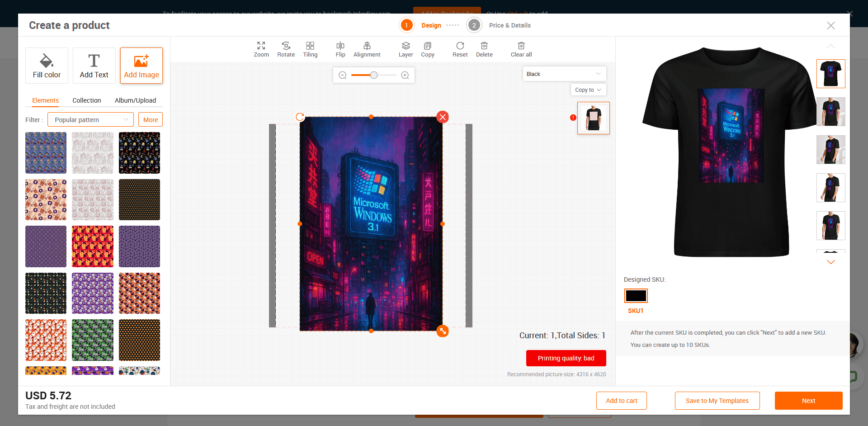The width and height of the screenshot is (868, 426).
Task: Remove image with red X handle
Action: (x=443, y=117)
